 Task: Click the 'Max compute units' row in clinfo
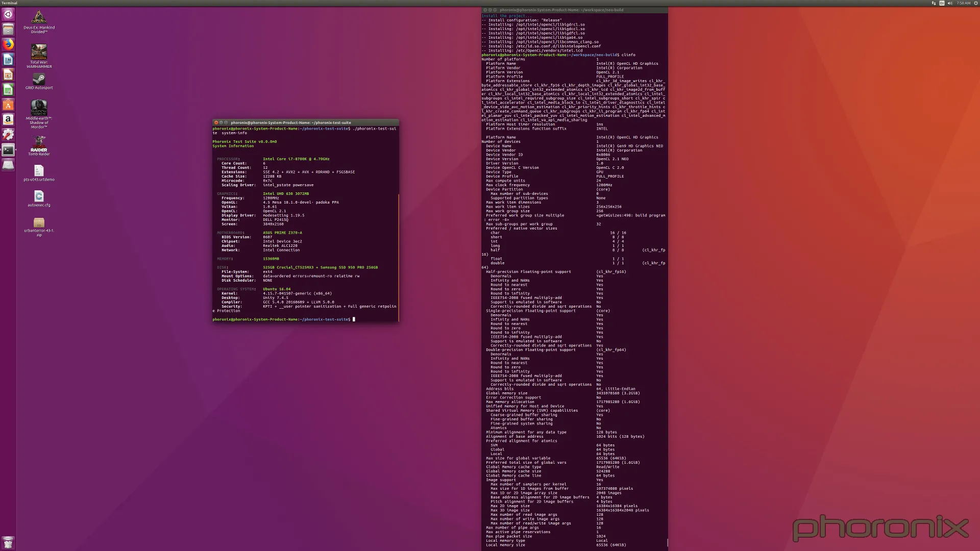tap(544, 181)
